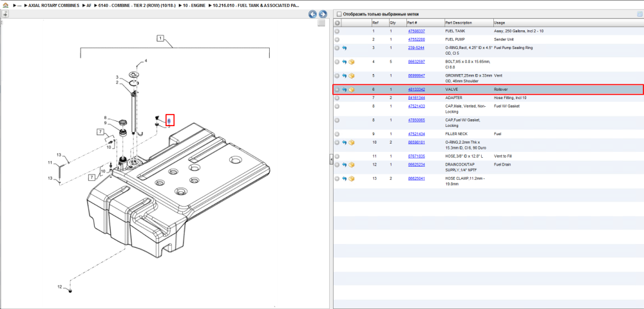Viewport: 644px width, 309px height.
Task: Click blue arrow icon in row 86598101
Action: click(x=344, y=142)
